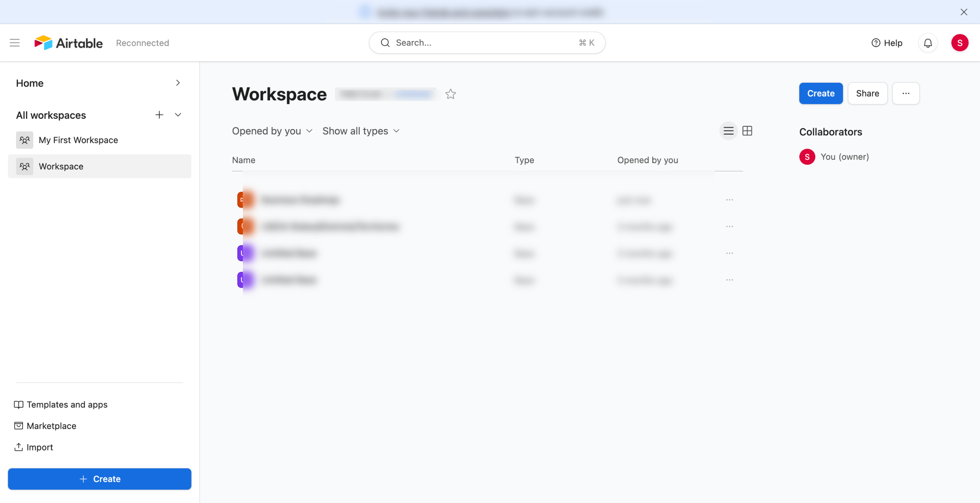Click the Share button
This screenshot has height=503, width=980.
867,93
